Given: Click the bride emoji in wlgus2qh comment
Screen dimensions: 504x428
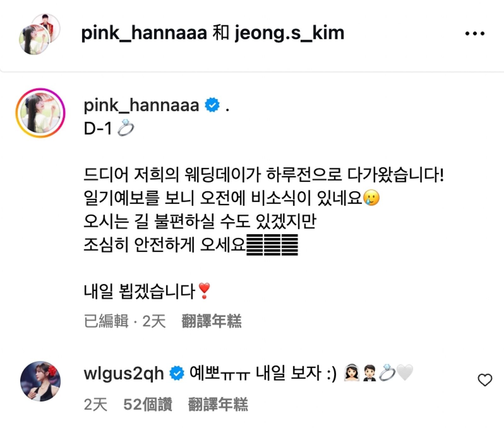Looking at the screenshot, I should (x=351, y=373).
